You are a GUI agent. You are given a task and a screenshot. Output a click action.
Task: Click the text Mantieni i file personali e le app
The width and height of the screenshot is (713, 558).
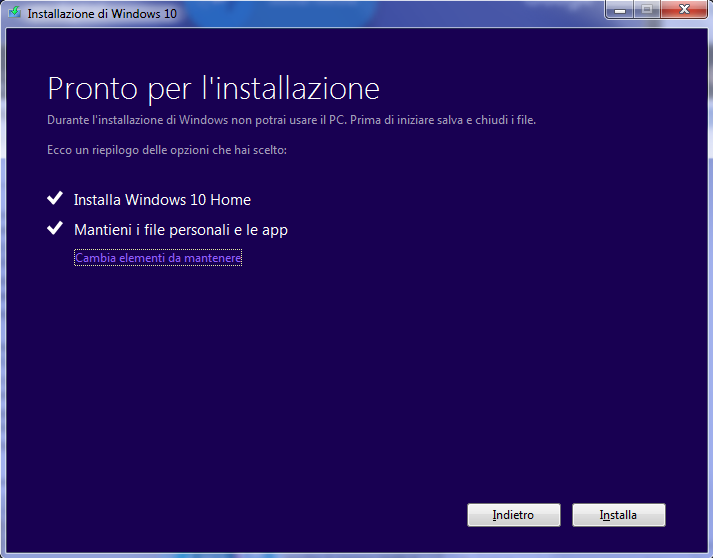coord(181,230)
